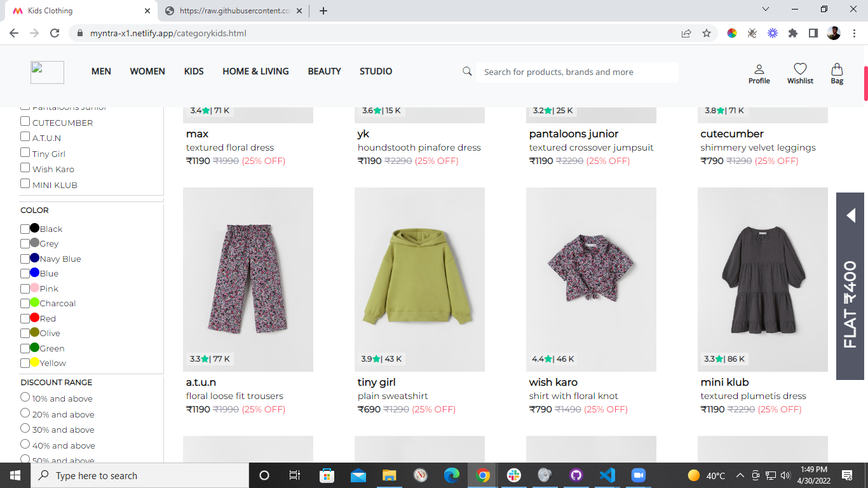Expand the FLAT ₹400 side banner arrow
This screenshot has width=868, height=488.
coord(851,216)
